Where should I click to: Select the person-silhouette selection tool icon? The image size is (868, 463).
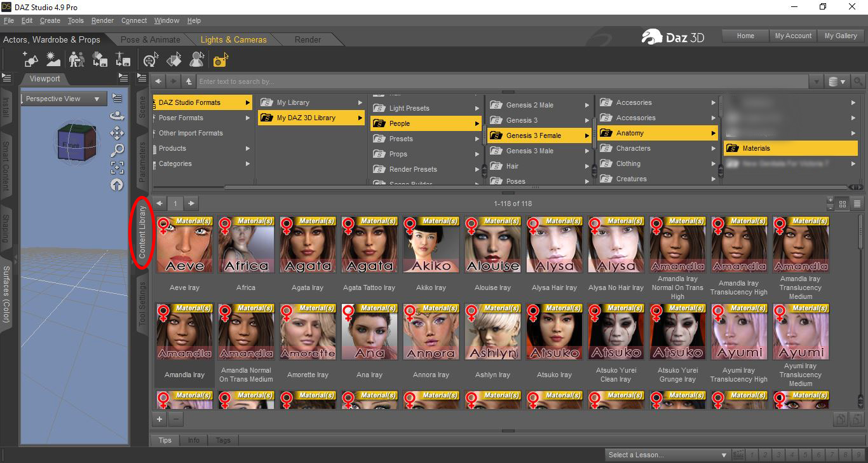pyautogui.click(x=197, y=60)
